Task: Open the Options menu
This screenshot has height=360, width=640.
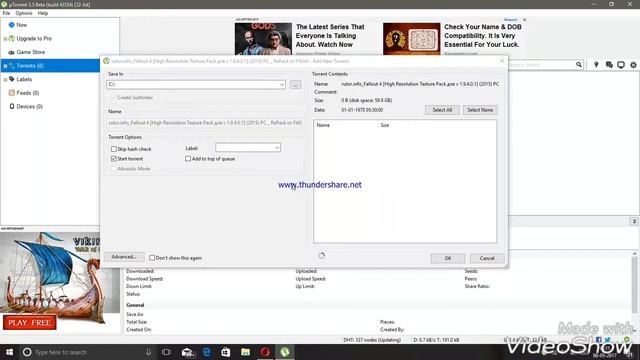Action: click(24, 13)
